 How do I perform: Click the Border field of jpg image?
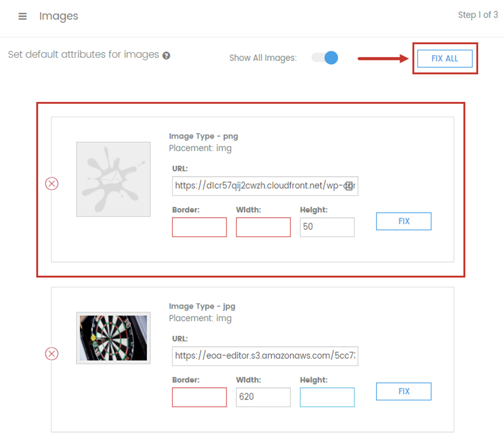(199, 397)
